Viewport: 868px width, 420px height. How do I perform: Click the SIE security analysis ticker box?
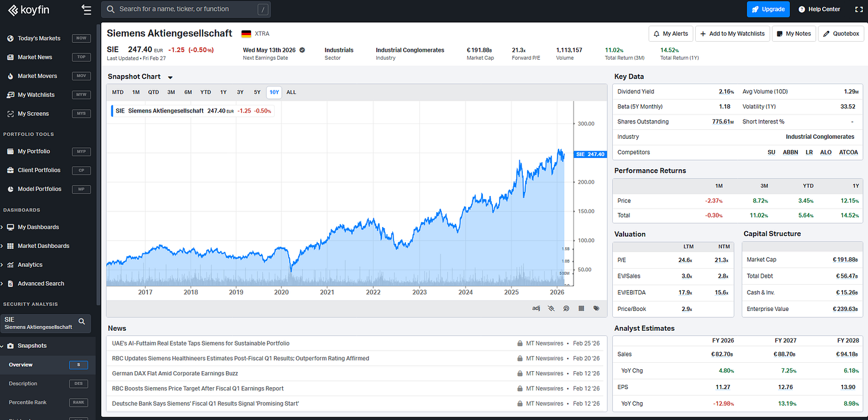46,323
